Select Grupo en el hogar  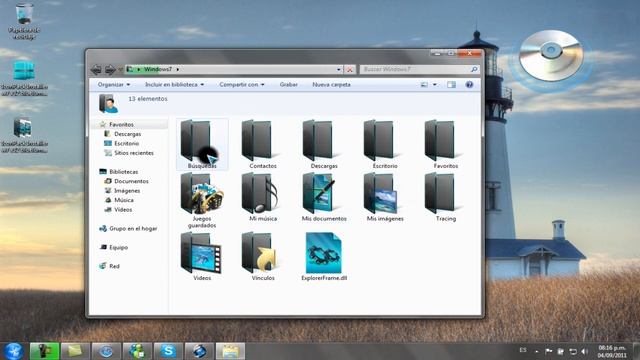pyautogui.click(x=133, y=229)
